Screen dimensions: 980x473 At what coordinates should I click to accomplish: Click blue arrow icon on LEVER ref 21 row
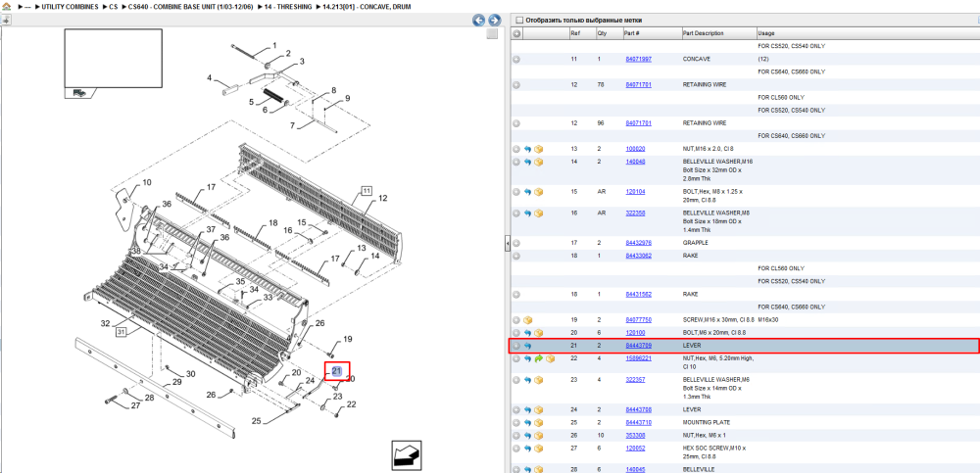click(x=527, y=346)
